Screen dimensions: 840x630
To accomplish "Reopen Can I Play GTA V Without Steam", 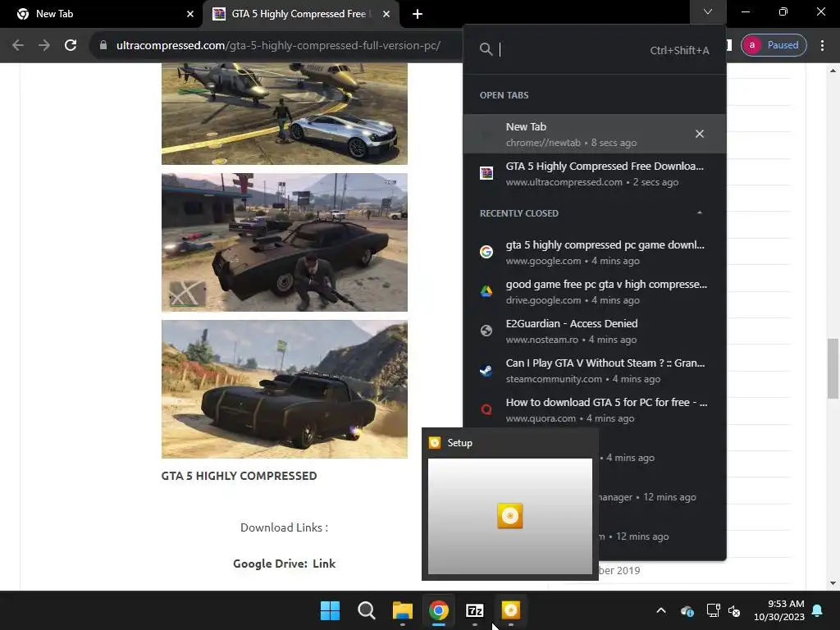I will pyautogui.click(x=595, y=370).
